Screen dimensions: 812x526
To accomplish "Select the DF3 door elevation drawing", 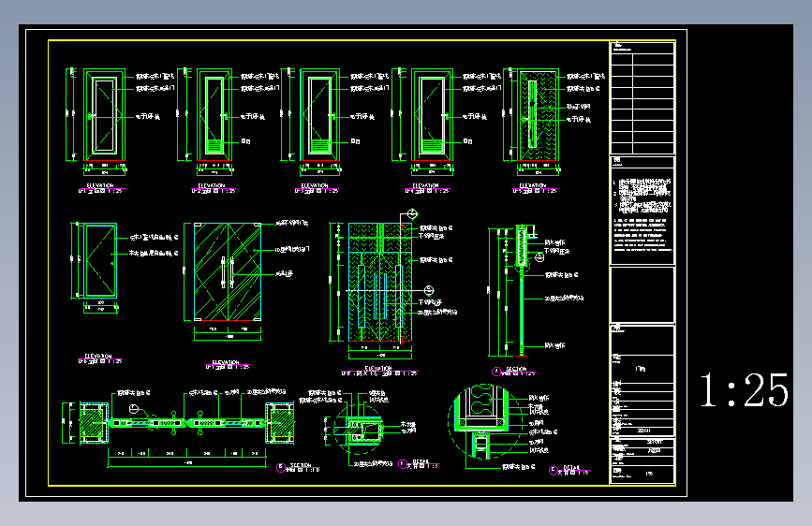I will click(319, 115).
